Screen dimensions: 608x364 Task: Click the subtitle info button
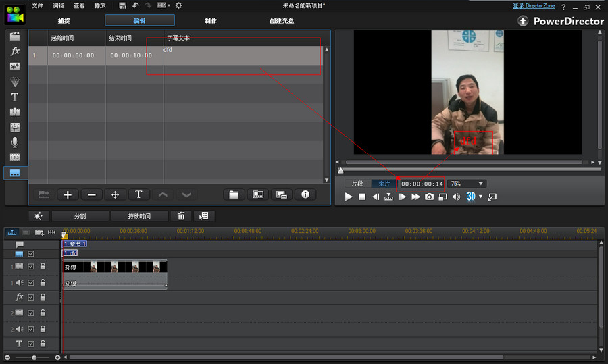click(x=305, y=194)
